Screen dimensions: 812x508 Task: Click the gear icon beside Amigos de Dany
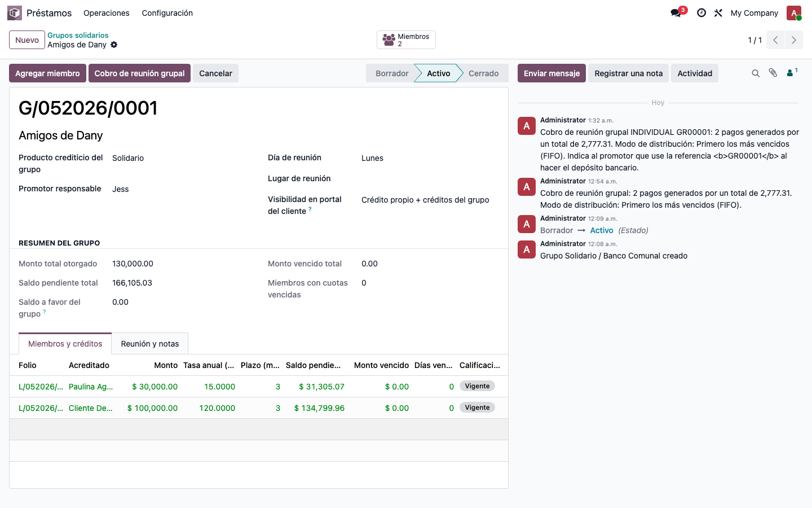[x=114, y=45]
